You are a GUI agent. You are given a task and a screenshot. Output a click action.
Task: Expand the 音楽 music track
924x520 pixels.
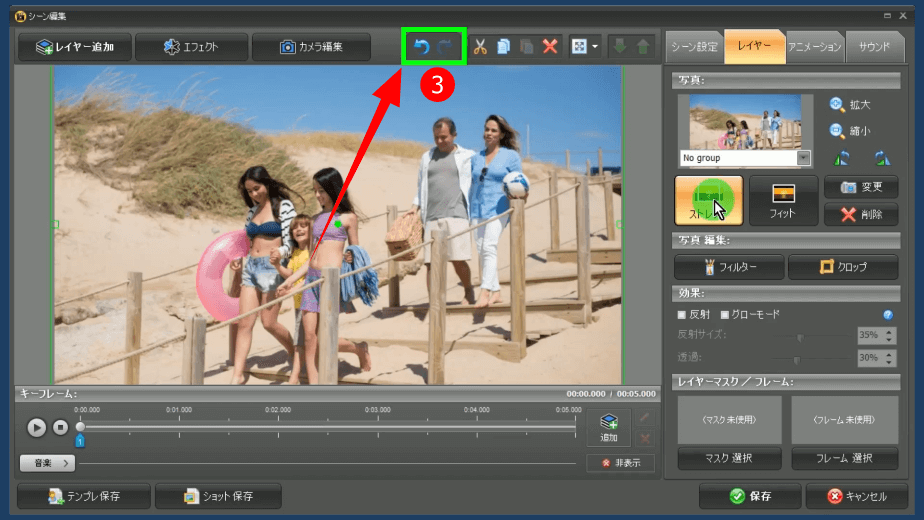click(x=47, y=462)
